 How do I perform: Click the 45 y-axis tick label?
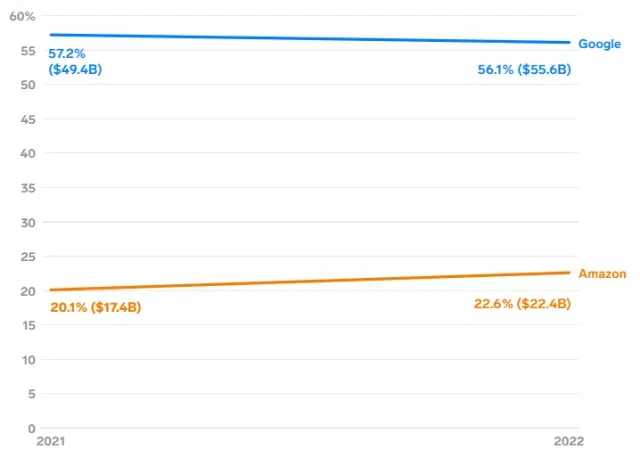29,120
